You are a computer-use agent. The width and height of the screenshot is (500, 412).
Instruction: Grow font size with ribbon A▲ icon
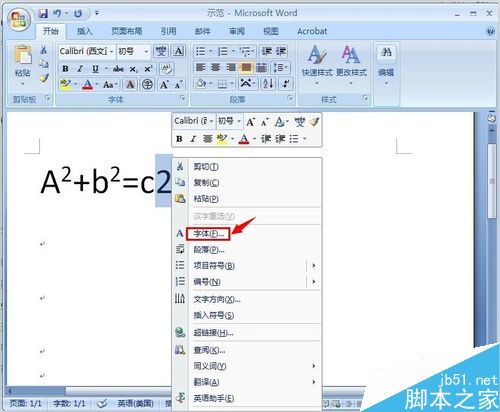(164, 85)
